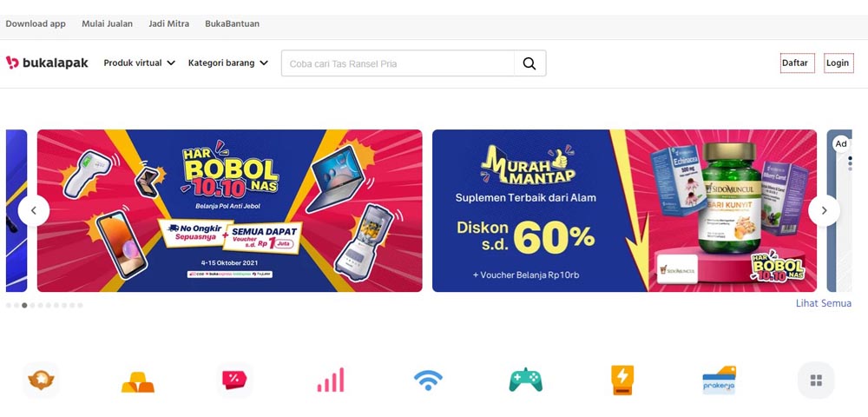The width and height of the screenshot is (868, 417).
Task: Go to next banner with right arrow
Action: pyautogui.click(x=824, y=210)
